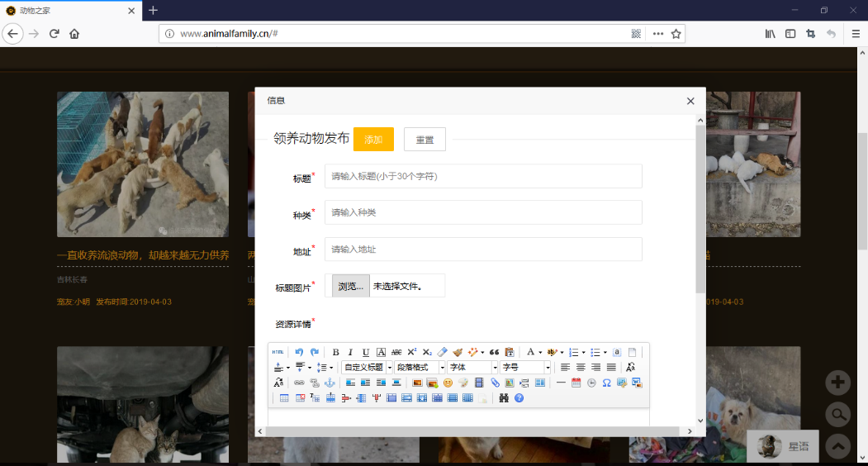Click inside the 地址 input field

click(x=483, y=250)
